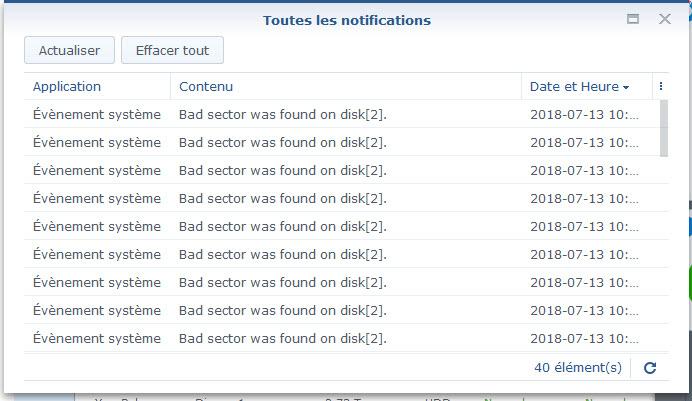Close the Toutes les notifications window
This screenshot has width=692, height=401.
click(x=665, y=19)
